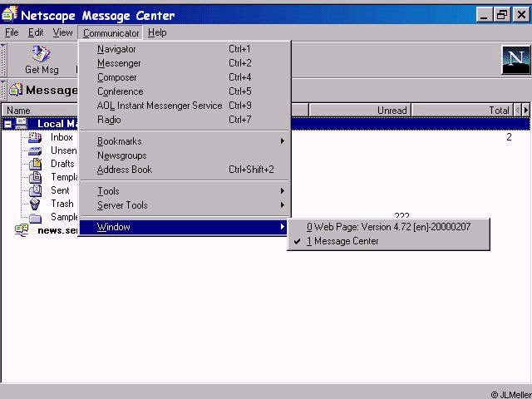
Task: Open the Help menu
Action: [157, 32]
